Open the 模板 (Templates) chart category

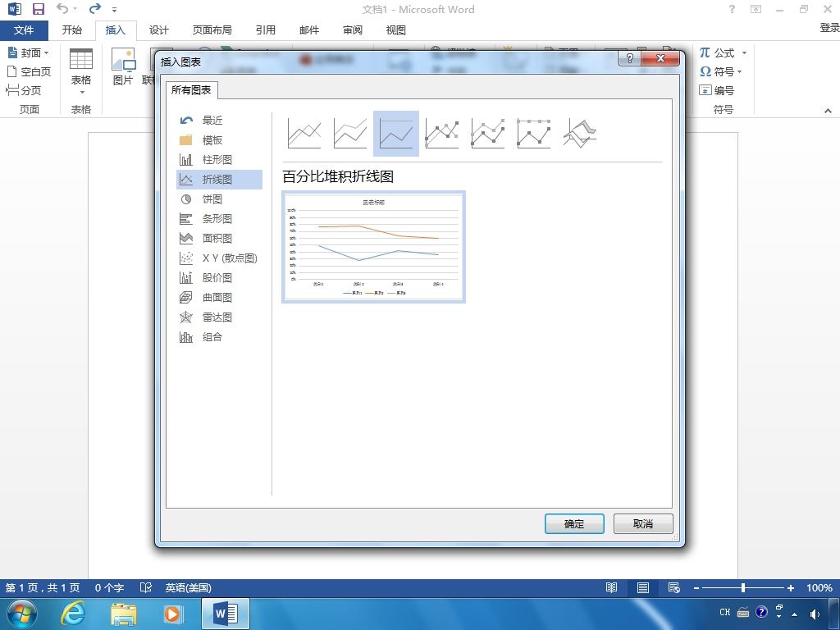click(x=219, y=139)
